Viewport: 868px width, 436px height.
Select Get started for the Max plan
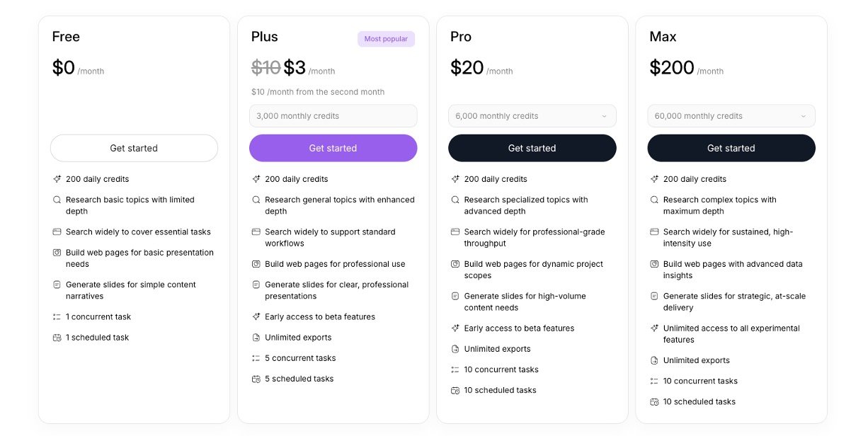731,148
